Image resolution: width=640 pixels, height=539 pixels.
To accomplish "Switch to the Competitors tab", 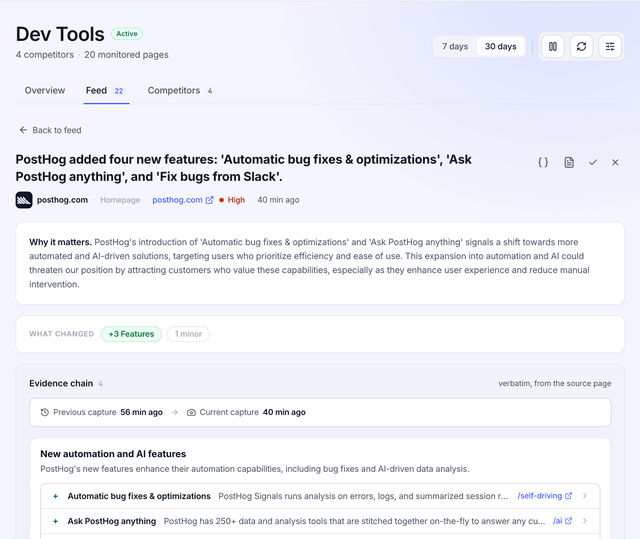I will point(180,91).
